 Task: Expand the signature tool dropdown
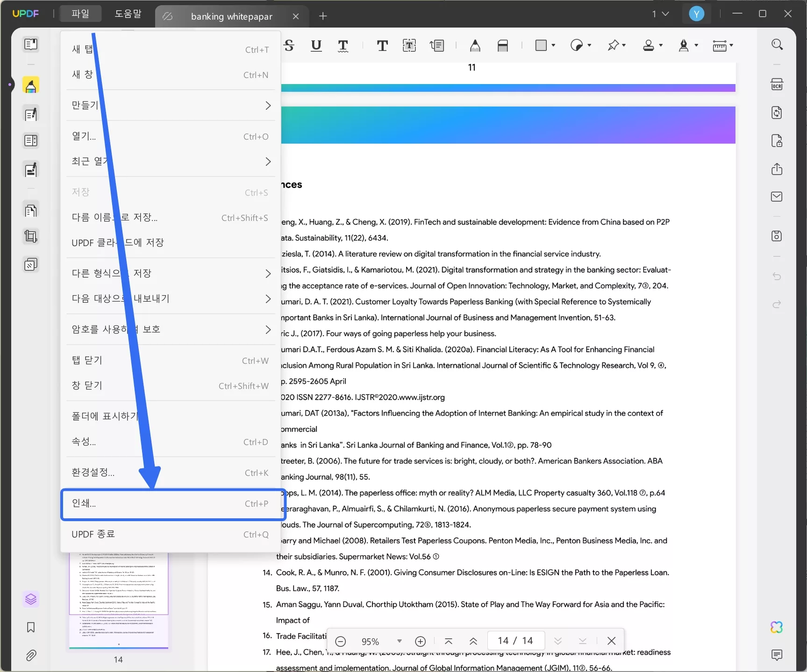(x=697, y=45)
